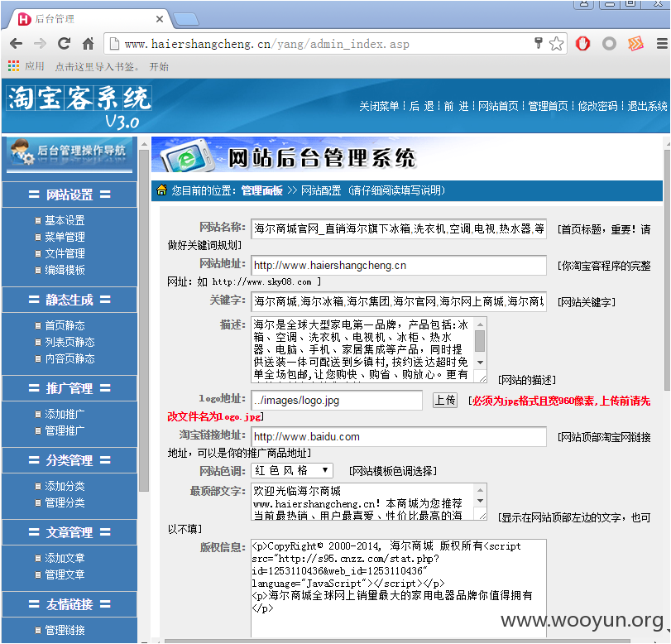Open the 开始 bookmark

coord(159,67)
